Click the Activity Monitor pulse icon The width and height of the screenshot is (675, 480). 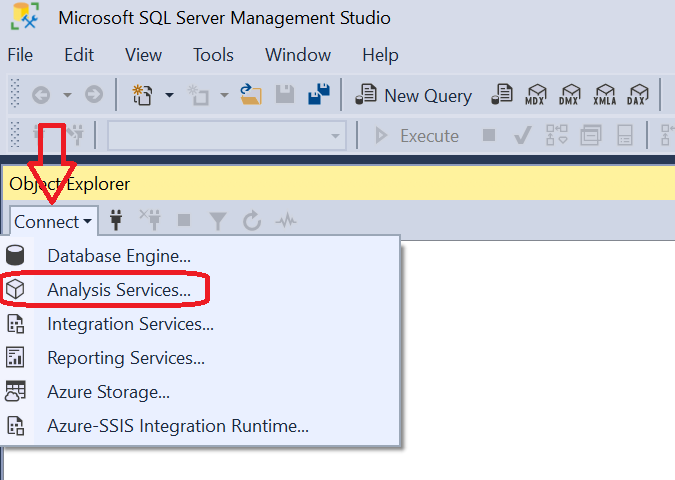coord(286,221)
